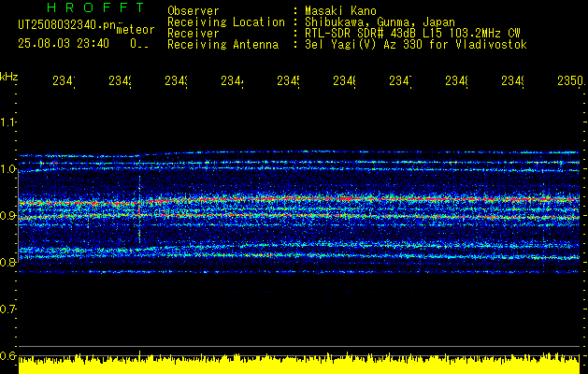Viewport: 588px width, 374px height.
Task: Click the 0.9 kHz frequency axis label
Action: 8,216
